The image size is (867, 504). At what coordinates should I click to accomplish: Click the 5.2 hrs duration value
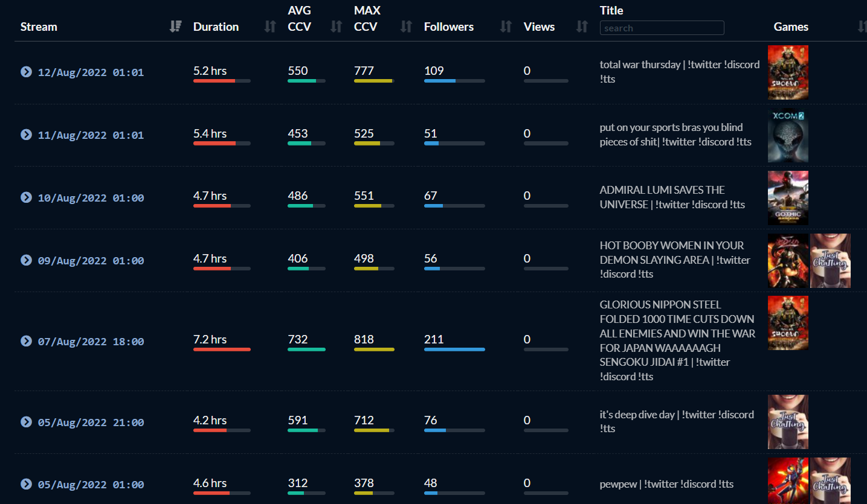coord(210,71)
